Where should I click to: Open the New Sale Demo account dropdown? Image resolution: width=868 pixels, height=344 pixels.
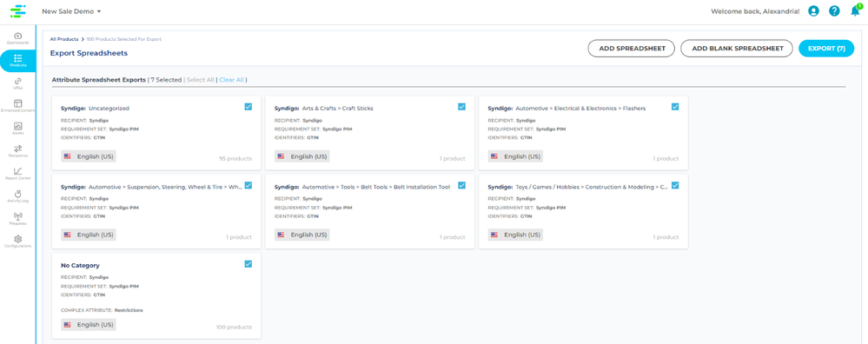(71, 11)
